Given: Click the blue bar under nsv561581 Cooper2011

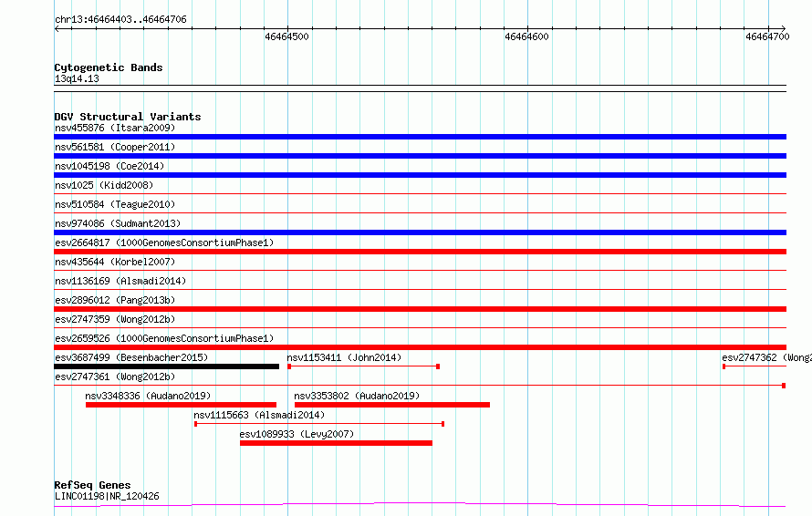Looking at the screenshot, I should point(420,156).
